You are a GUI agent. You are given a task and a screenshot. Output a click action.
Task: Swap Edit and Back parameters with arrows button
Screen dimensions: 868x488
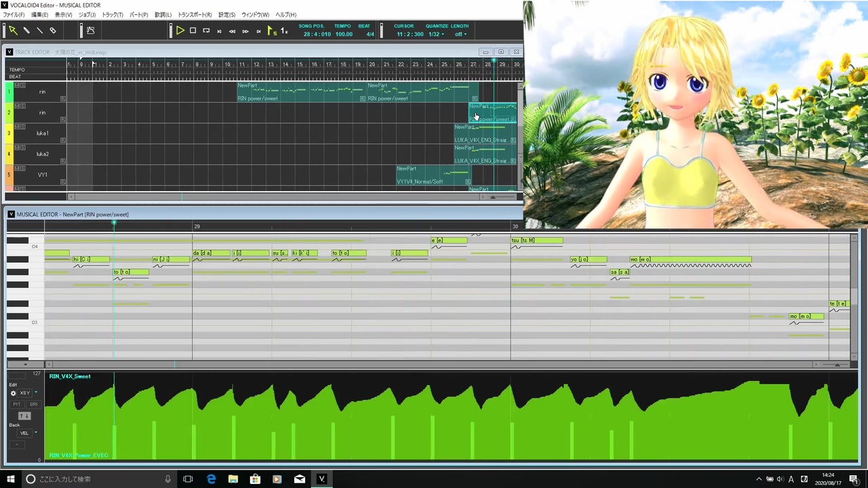pos(24,415)
